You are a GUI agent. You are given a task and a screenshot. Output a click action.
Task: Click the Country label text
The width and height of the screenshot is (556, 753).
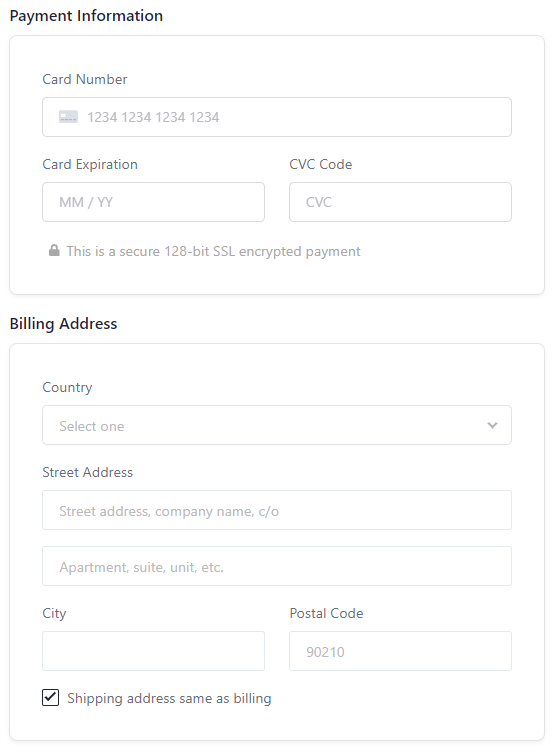pos(67,388)
